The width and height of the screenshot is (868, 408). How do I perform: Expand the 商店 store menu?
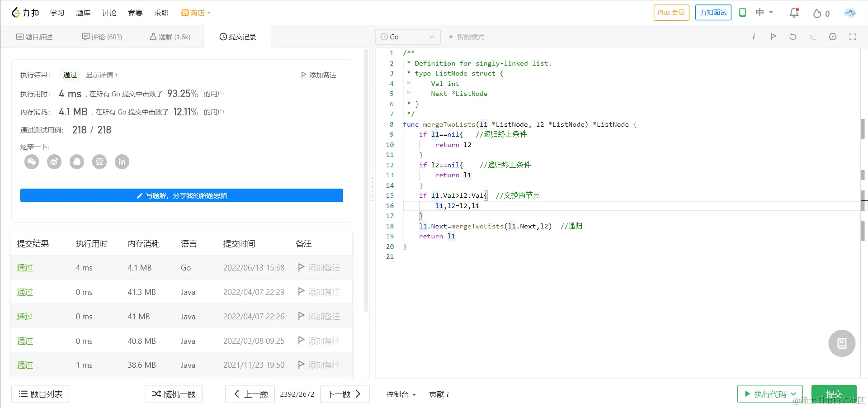tap(196, 13)
